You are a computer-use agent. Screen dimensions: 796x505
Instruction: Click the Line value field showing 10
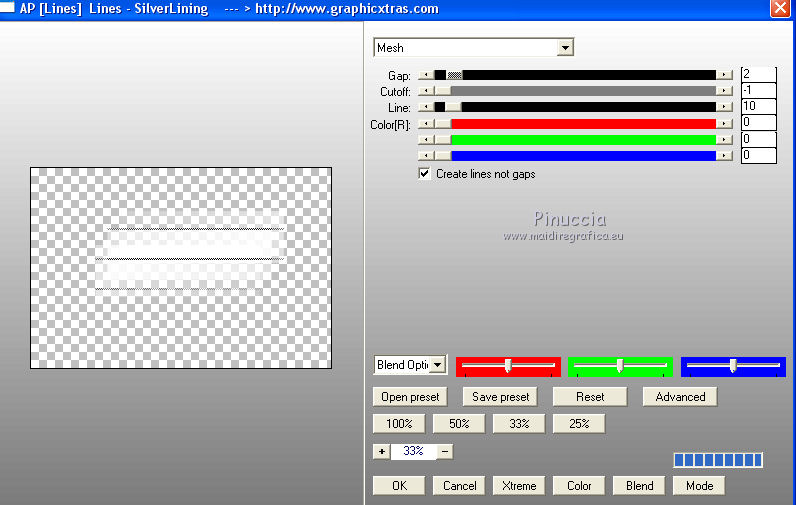[758, 107]
